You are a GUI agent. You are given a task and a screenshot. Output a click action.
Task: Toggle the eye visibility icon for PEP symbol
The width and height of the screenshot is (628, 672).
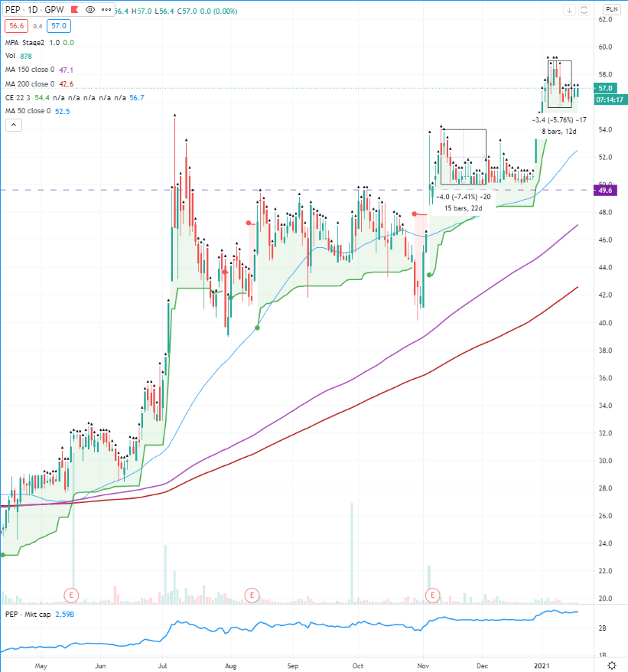coord(90,10)
